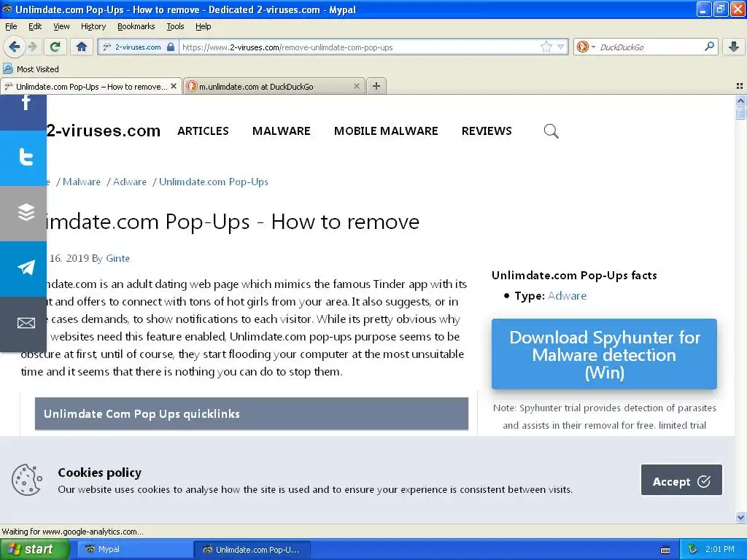Click the cookie icon in the policy banner
This screenshot has height=560, width=747.
coord(27,480)
